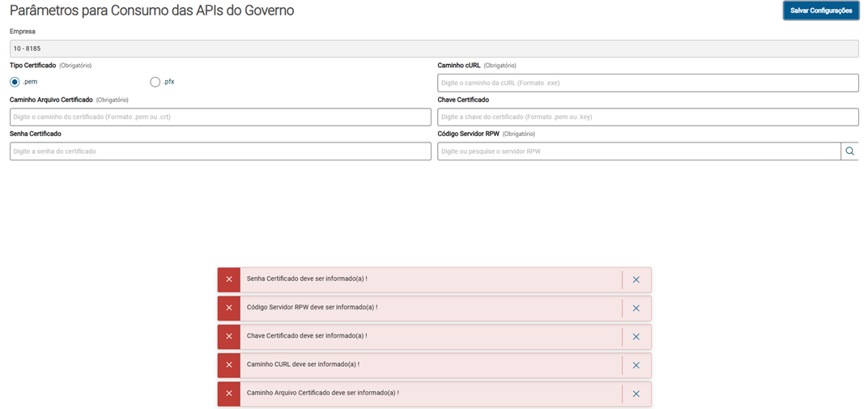Click the Salvar Configurações button

tap(820, 11)
